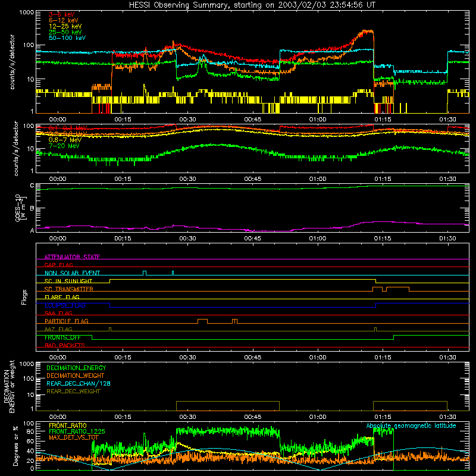This screenshot has width=476, height=476.
Task: Pick the 50-100 keV legend label
Action: pyautogui.click(x=67, y=38)
